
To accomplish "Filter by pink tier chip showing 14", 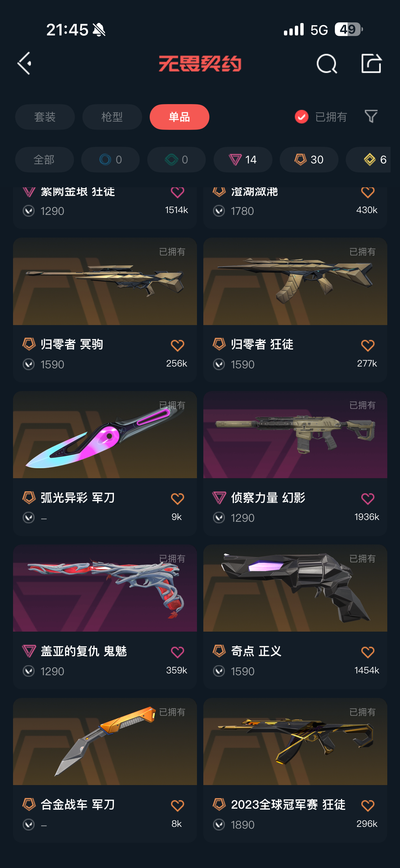I will click(x=243, y=159).
